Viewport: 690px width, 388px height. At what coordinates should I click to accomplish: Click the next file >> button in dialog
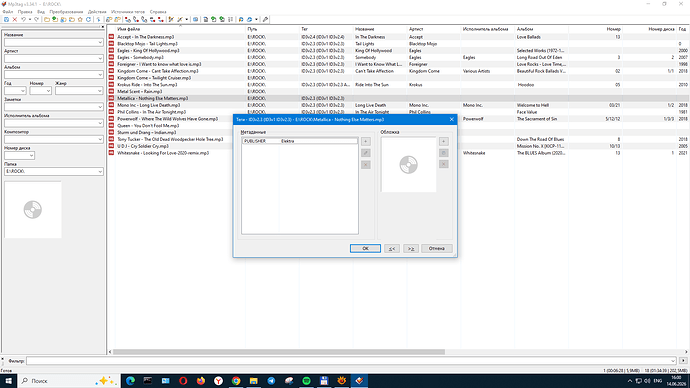tap(411, 249)
